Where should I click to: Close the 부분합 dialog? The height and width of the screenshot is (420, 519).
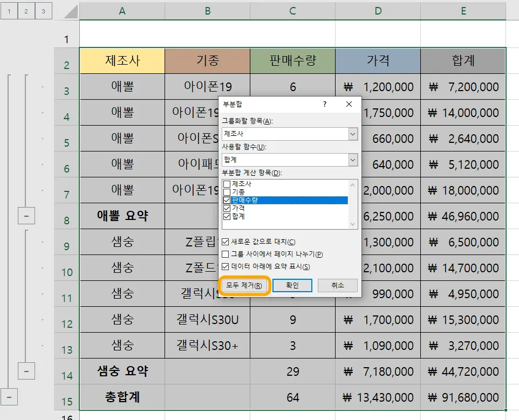[x=349, y=104]
